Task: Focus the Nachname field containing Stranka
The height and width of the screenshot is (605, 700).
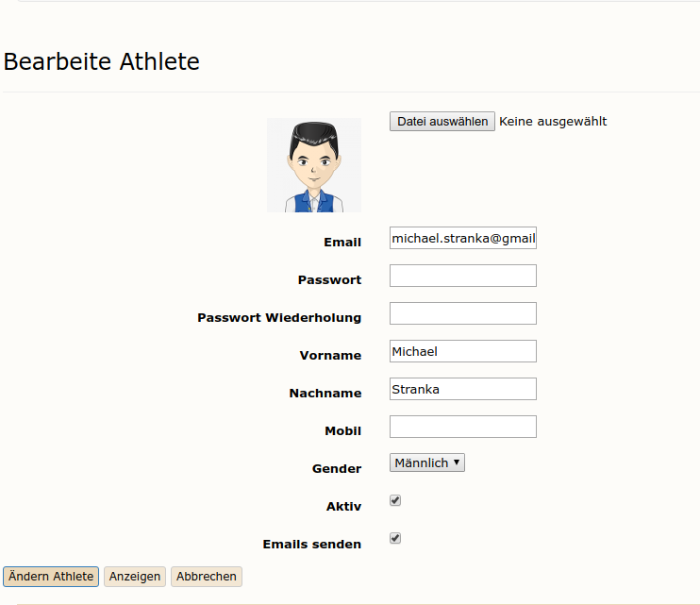Action: pos(462,389)
